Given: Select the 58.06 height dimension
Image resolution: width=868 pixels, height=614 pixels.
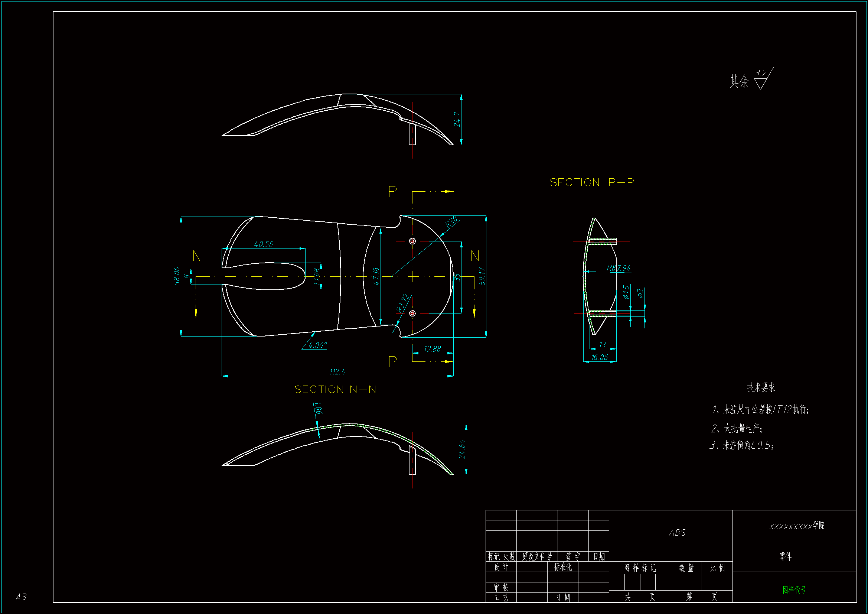Looking at the screenshot, I should [177, 276].
